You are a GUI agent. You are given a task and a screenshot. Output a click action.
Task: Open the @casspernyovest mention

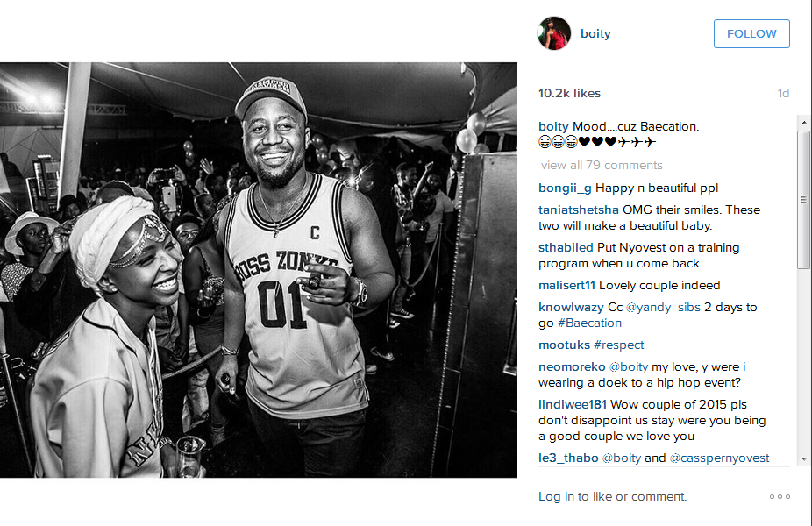tap(719, 458)
